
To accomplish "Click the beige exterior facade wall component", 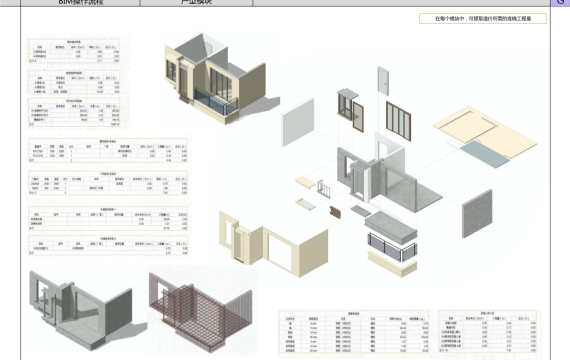I will point(273,244).
